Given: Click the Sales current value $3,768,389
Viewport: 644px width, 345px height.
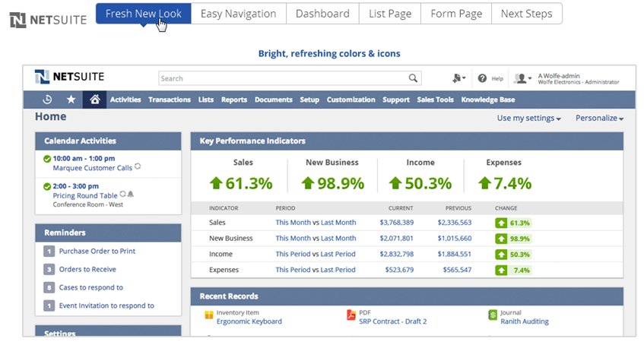Looking at the screenshot, I should [x=396, y=223].
